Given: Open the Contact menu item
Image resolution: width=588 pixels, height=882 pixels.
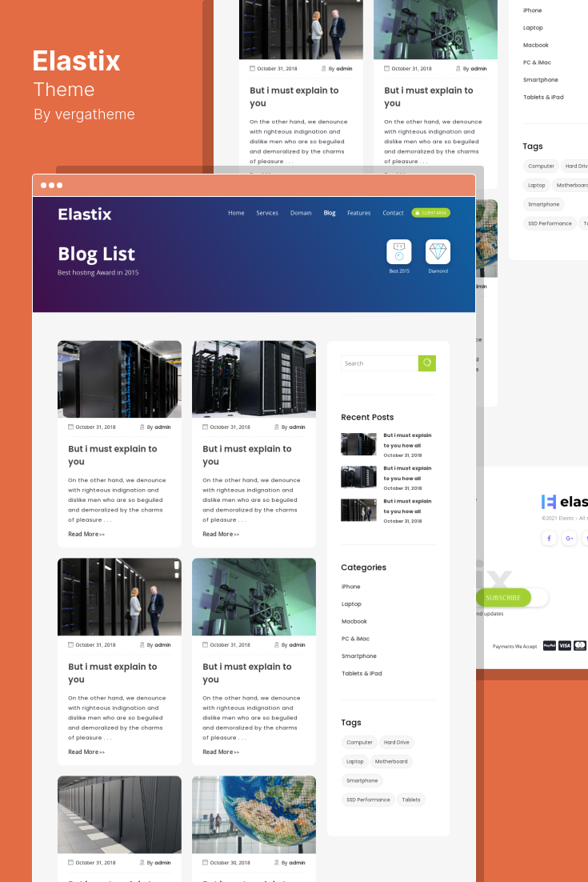Looking at the screenshot, I should point(393,213).
